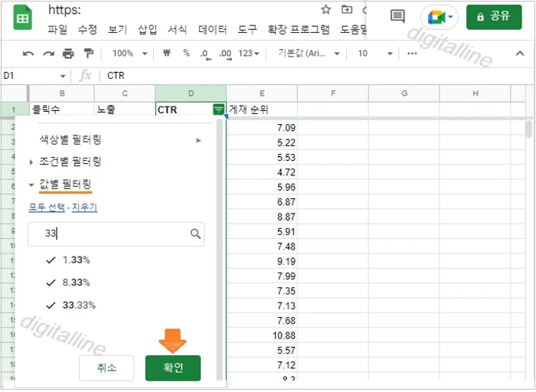The height and width of the screenshot is (392, 536).
Task: Select column B header
Action: pyautogui.click(x=62, y=93)
